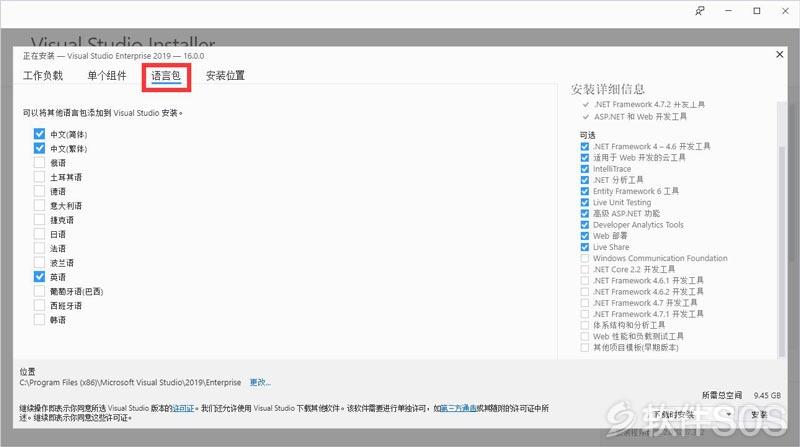Disable the Live Unit Testing component
The image size is (800, 447).
pos(585,203)
